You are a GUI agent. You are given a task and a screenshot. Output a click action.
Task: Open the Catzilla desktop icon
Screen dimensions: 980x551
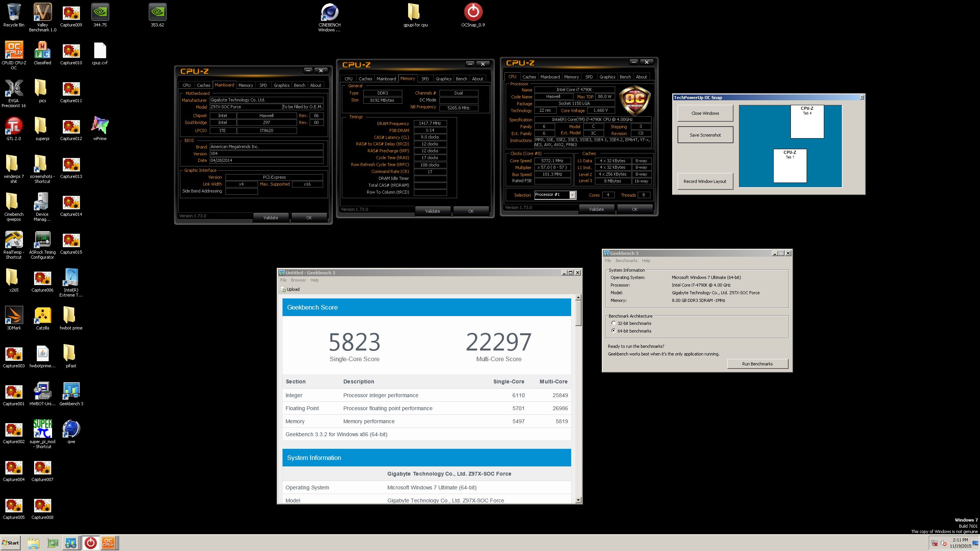coord(42,318)
